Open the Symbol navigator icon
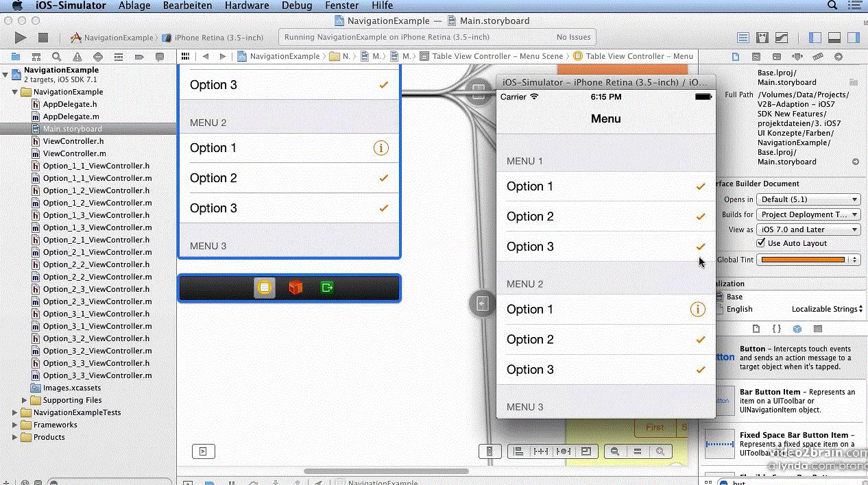 coord(36,57)
